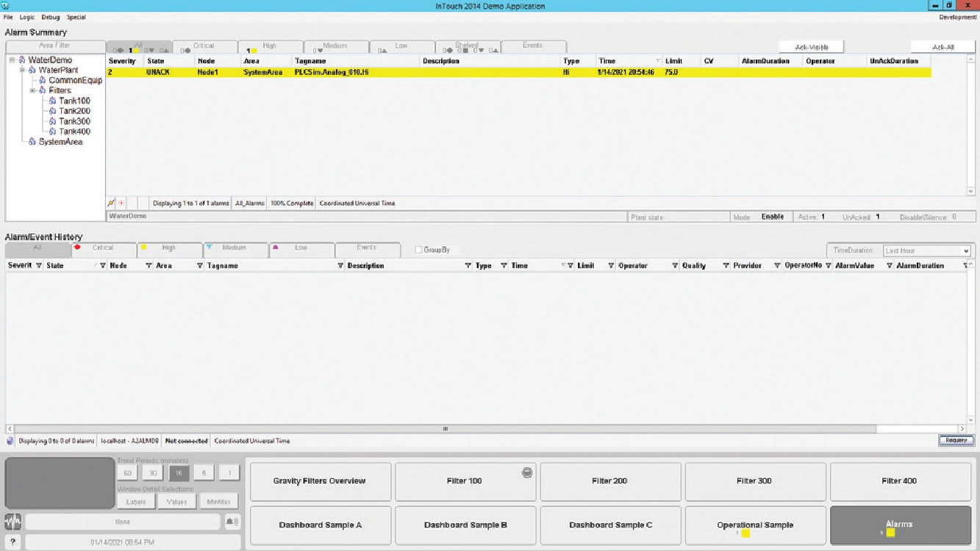Click the filter funnel icon on Tagname column
This screenshot has width=980, height=551.
click(x=340, y=265)
